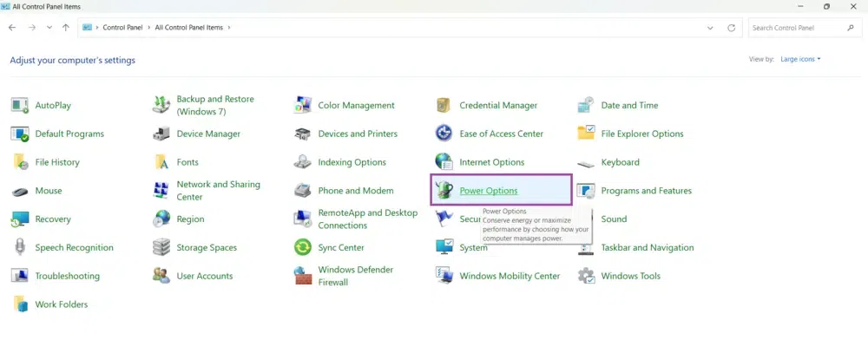Click the Default Programs icon
The image size is (868, 340).
click(20, 134)
